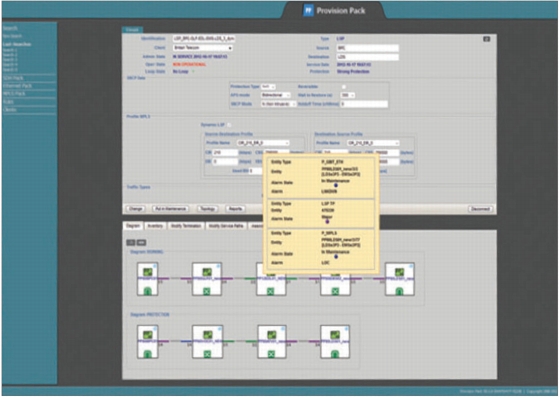Click the Topology button
The height and width of the screenshot is (398, 560).
[x=207, y=209]
